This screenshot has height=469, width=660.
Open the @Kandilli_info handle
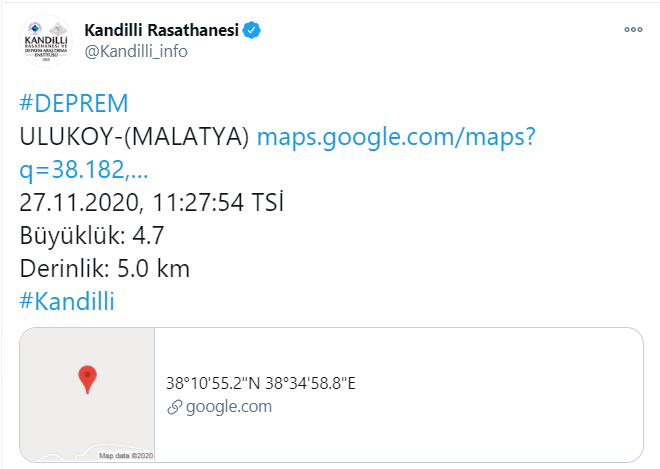[x=135, y=52]
